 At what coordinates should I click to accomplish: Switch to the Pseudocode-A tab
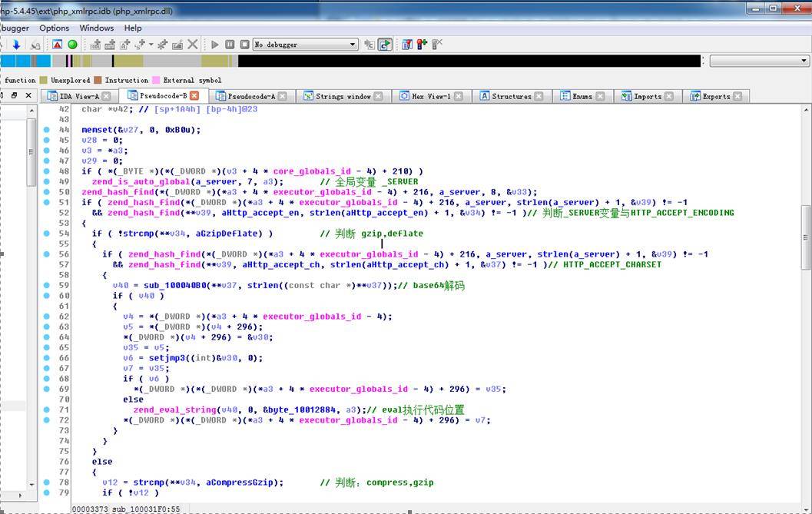tap(252, 96)
